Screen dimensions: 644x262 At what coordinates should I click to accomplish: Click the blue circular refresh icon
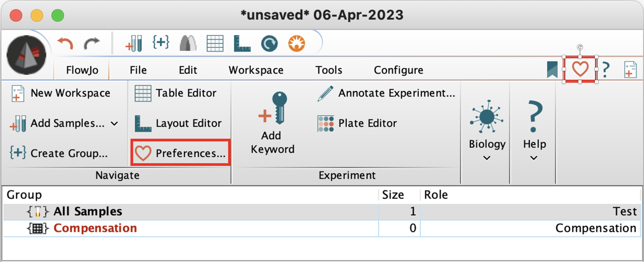coord(269,44)
